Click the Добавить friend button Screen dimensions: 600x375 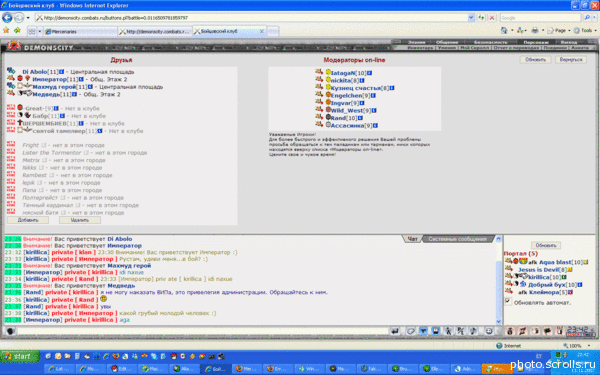click(x=28, y=220)
